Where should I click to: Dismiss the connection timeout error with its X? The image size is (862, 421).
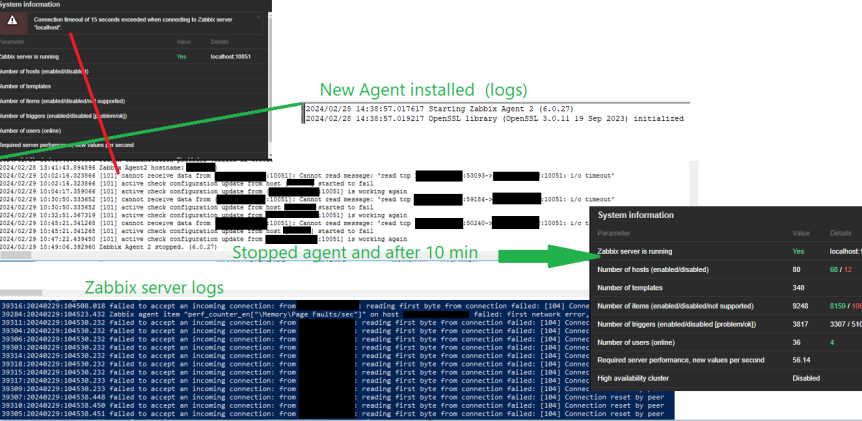(x=258, y=18)
